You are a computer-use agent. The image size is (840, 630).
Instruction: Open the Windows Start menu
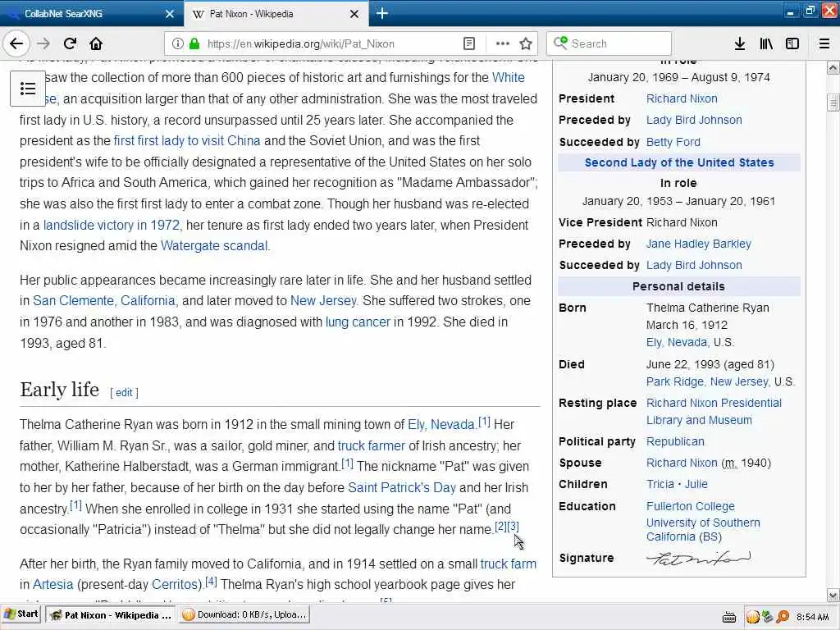(x=21, y=614)
